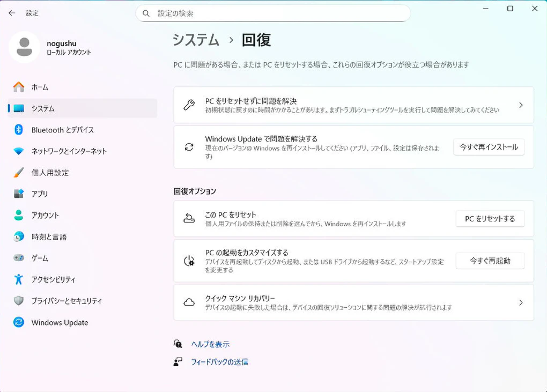Click the privacy shield icon
Screen dimensions: 547x392
pos(18,301)
